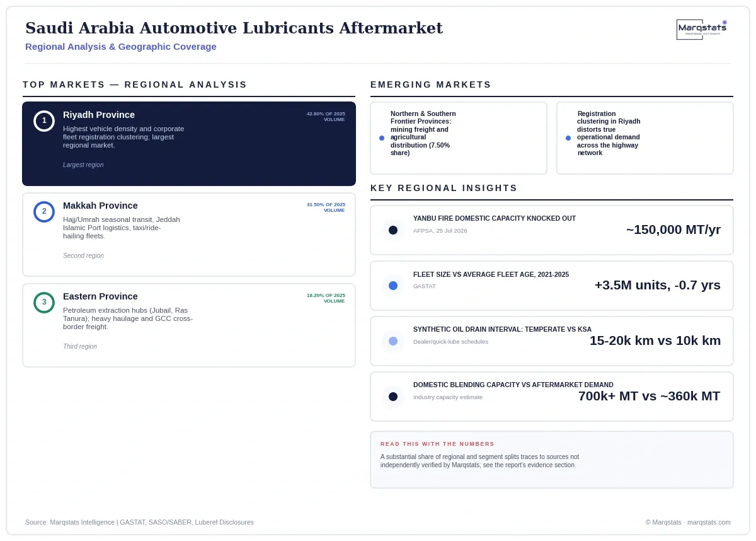Select the Riyadh Province heading
Screen dimensions: 756x541
(99, 115)
